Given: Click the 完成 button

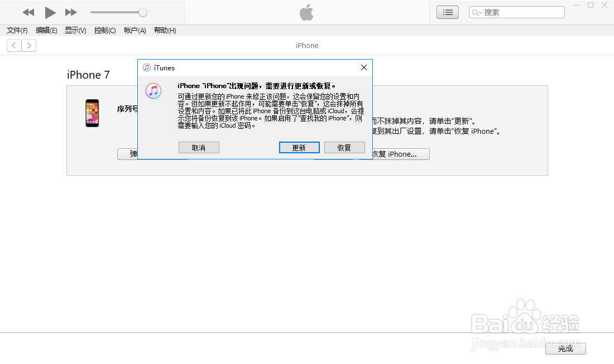Looking at the screenshot, I should pos(565,348).
